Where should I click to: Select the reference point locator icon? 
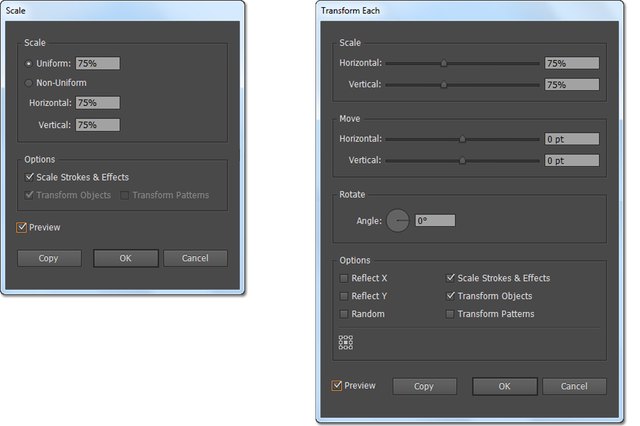[x=345, y=342]
